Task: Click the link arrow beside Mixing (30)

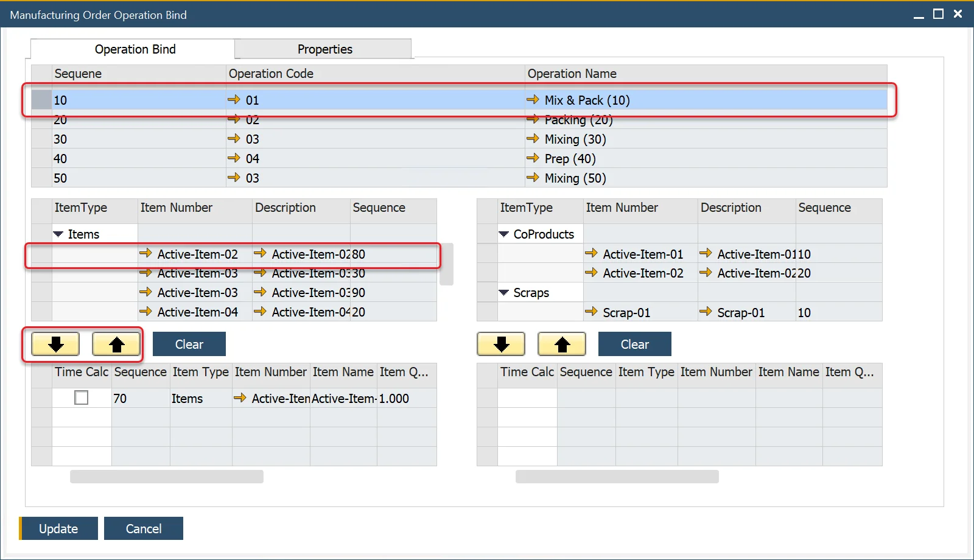Action: (533, 139)
